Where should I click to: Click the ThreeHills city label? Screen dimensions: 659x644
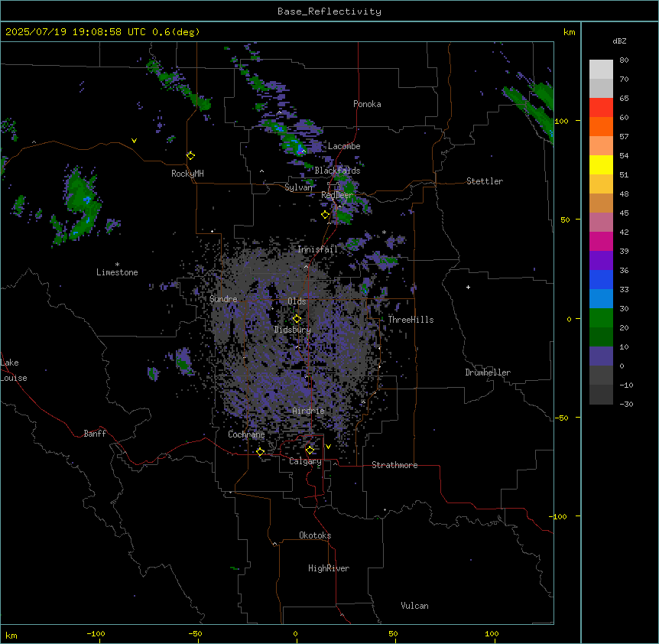[x=411, y=320]
